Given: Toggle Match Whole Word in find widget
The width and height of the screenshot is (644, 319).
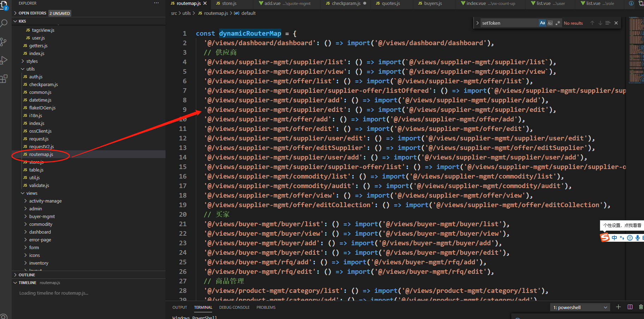Looking at the screenshot, I should tap(550, 23).
